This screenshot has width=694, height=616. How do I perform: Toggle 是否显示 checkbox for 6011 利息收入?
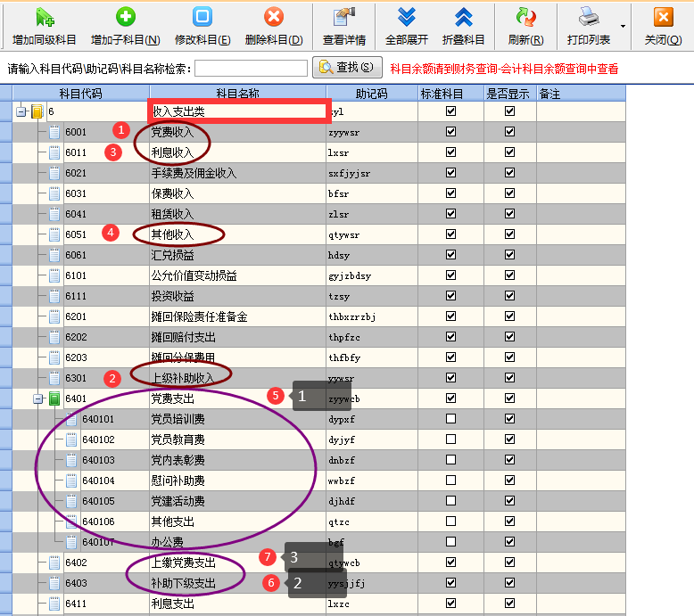click(509, 152)
